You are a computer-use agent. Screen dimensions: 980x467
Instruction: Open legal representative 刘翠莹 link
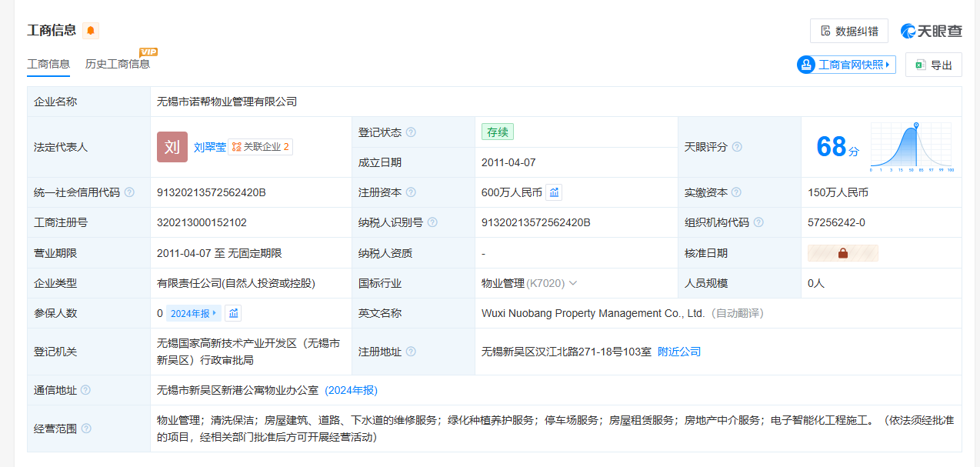click(209, 147)
